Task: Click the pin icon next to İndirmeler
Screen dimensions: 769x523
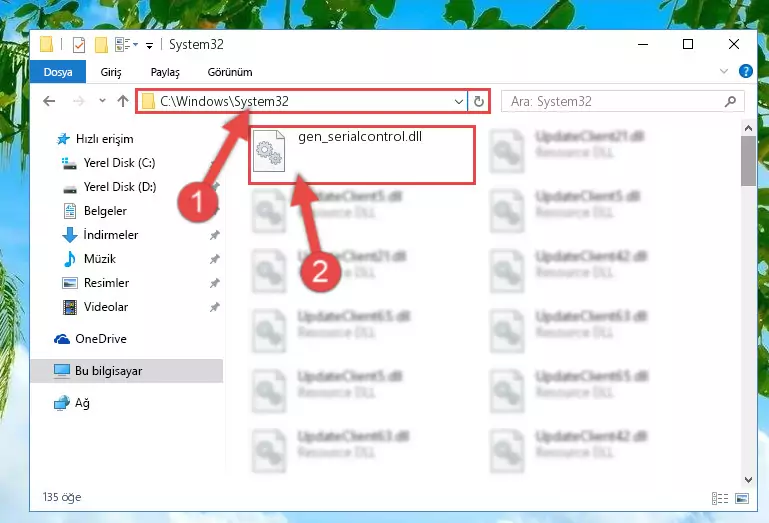Action: click(x=214, y=235)
